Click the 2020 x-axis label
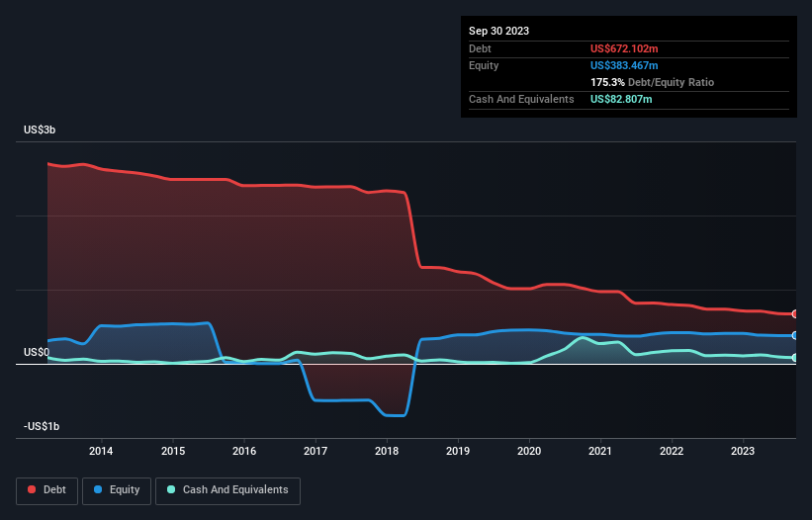Screen dimensions: 812x520 point(529,451)
